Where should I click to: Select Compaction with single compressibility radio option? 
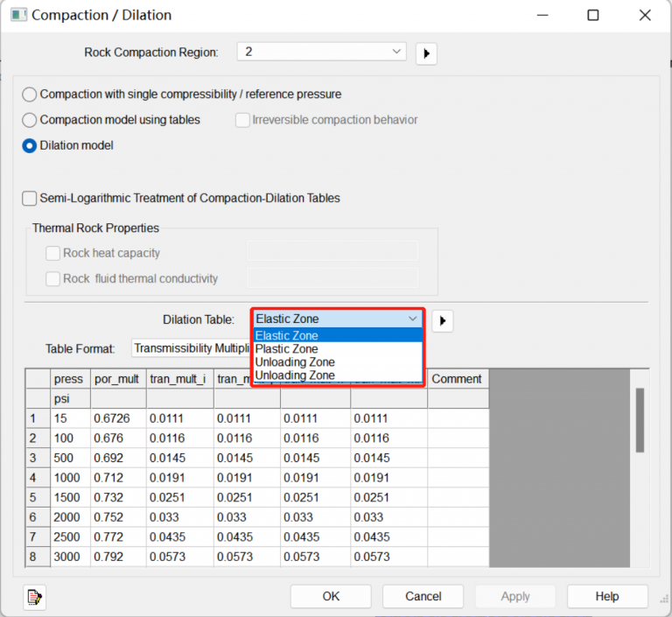[x=30, y=95]
